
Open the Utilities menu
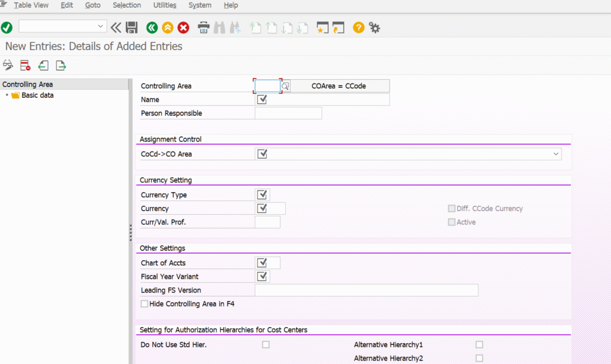click(165, 5)
